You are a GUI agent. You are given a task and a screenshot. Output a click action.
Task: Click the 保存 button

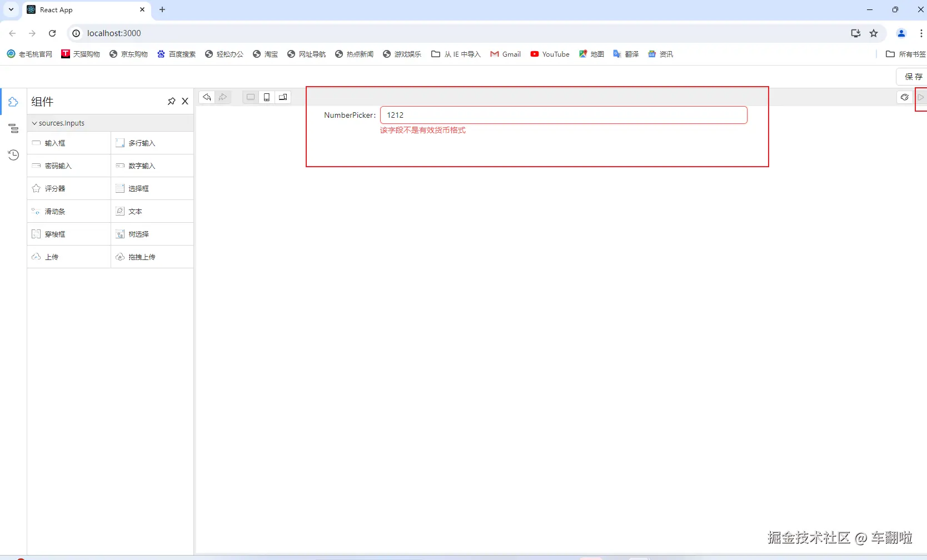[x=913, y=77]
